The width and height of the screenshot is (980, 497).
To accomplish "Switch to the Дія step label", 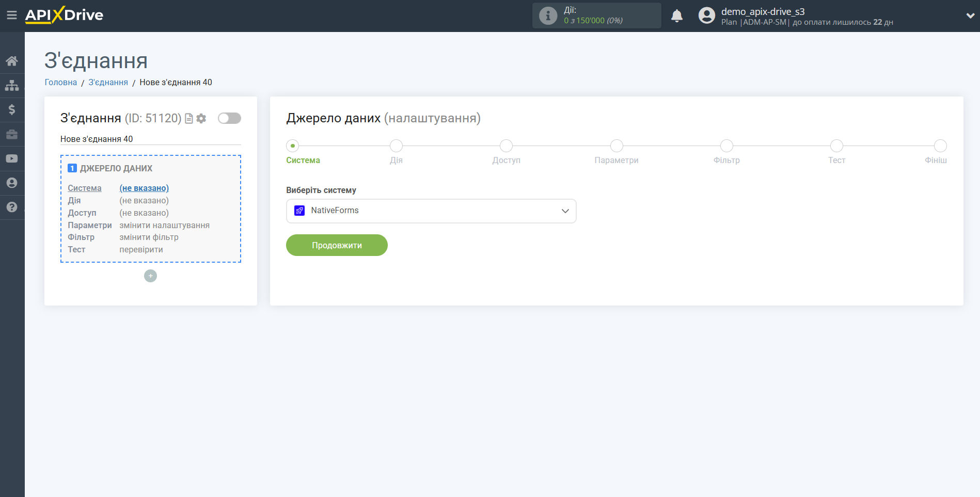I will (396, 161).
